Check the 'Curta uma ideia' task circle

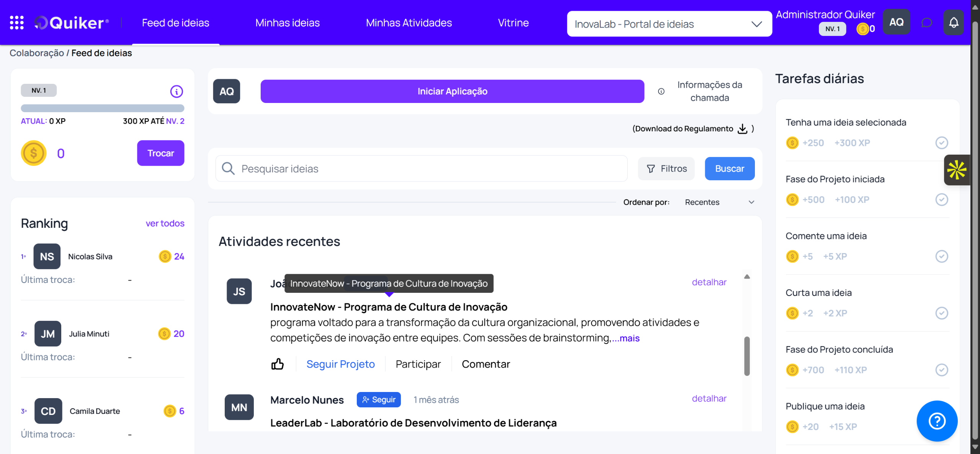[942, 313]
